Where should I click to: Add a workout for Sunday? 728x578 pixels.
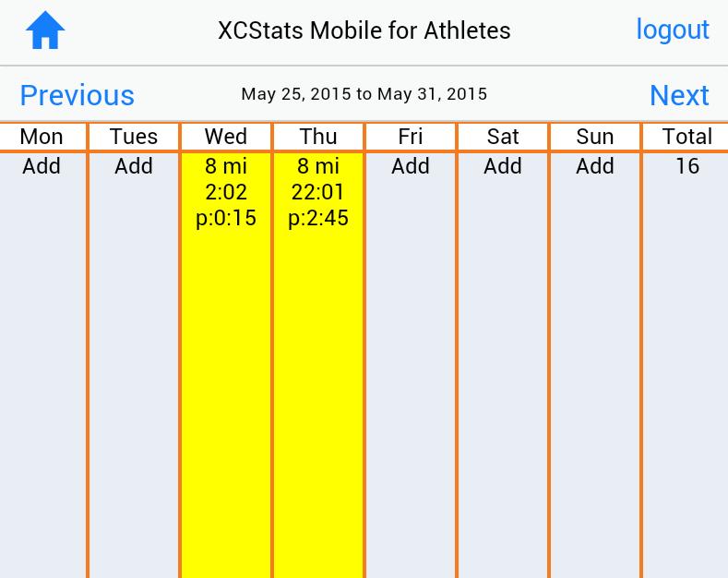595,166
